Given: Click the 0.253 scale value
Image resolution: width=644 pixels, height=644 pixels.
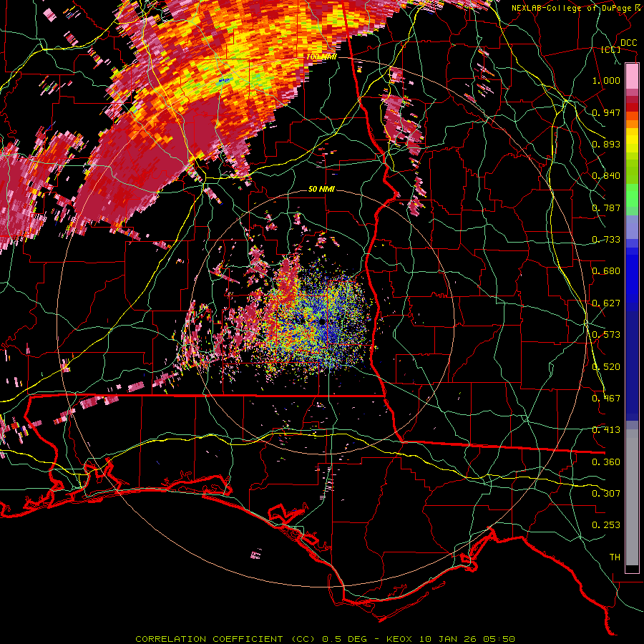Looking at the screenshot, I should coord(606,525).
